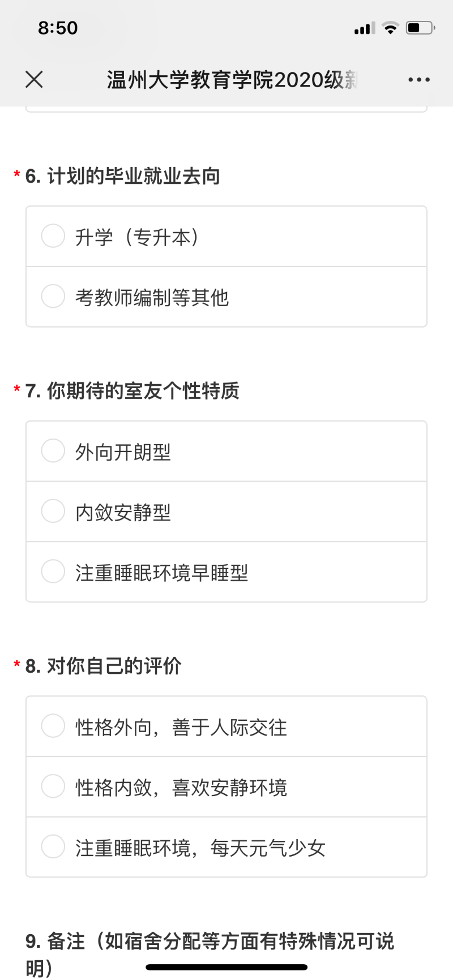
Task: Tap the home indicator bar at bottom
Action: 226,967
